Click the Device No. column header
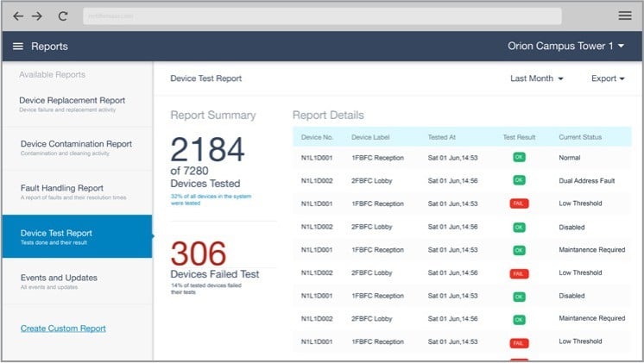The image size is (644, 363). tap(317, 137)
